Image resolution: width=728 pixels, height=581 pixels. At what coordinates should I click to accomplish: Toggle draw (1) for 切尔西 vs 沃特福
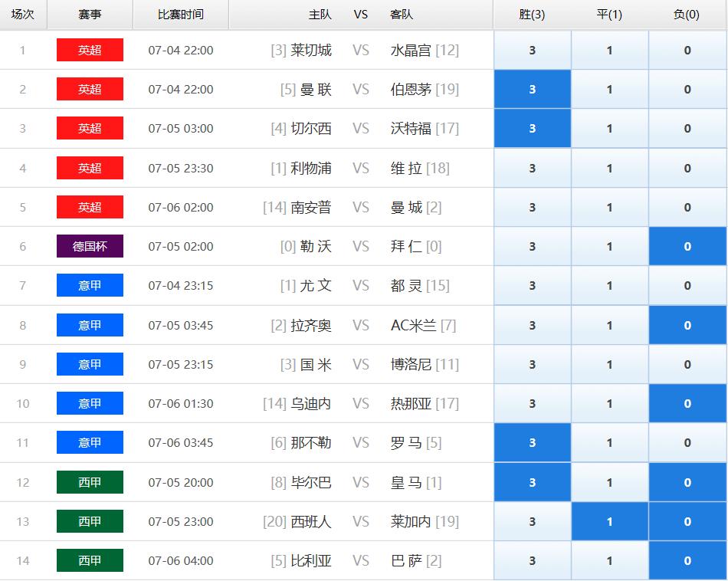(610, 128)
